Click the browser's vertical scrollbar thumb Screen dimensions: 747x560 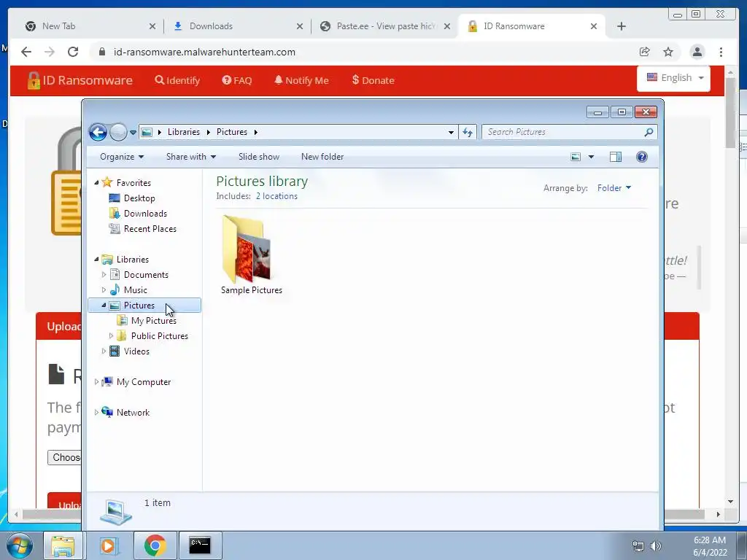(x=730, y=112)
